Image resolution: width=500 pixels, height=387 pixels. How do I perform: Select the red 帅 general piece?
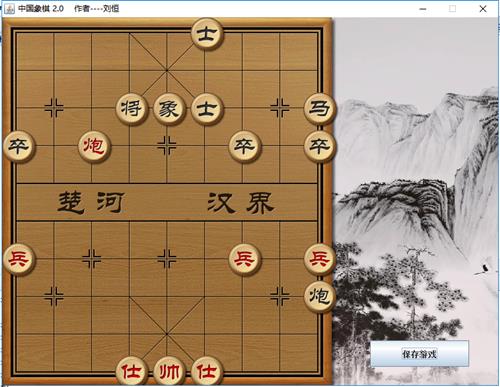click(x=169, y=371)
